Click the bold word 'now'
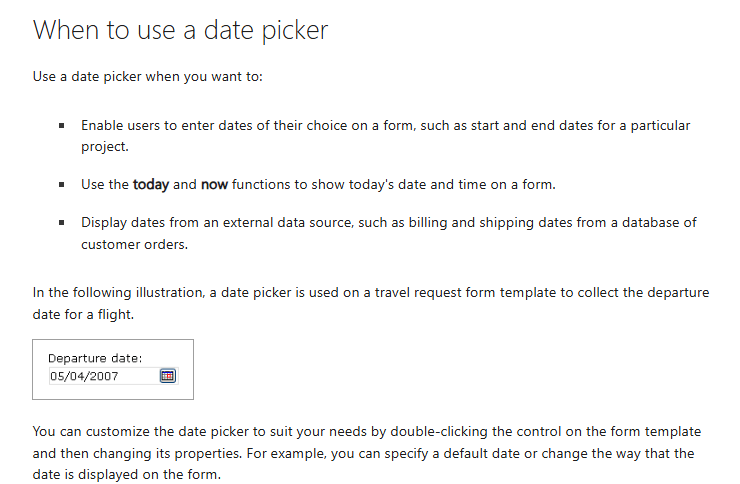 pos(214,184)
